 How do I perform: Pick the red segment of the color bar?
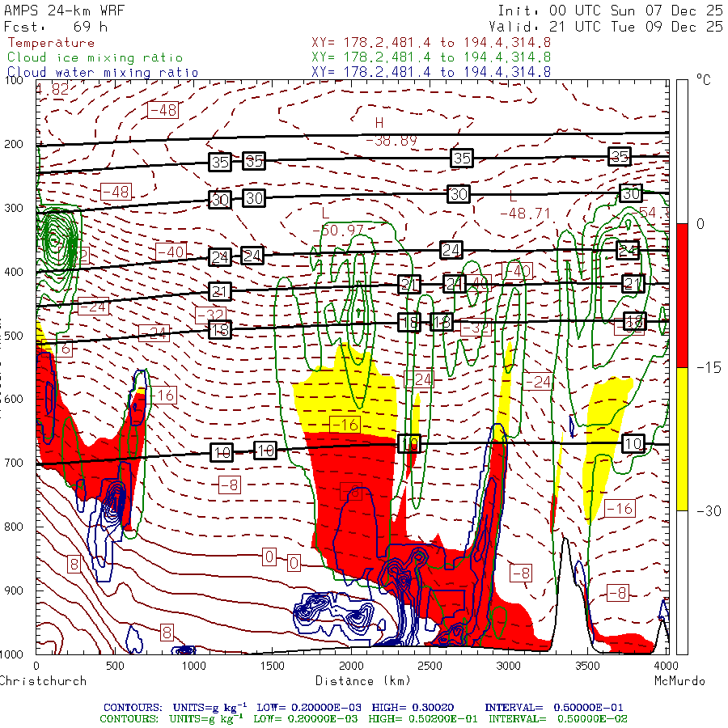682,295
